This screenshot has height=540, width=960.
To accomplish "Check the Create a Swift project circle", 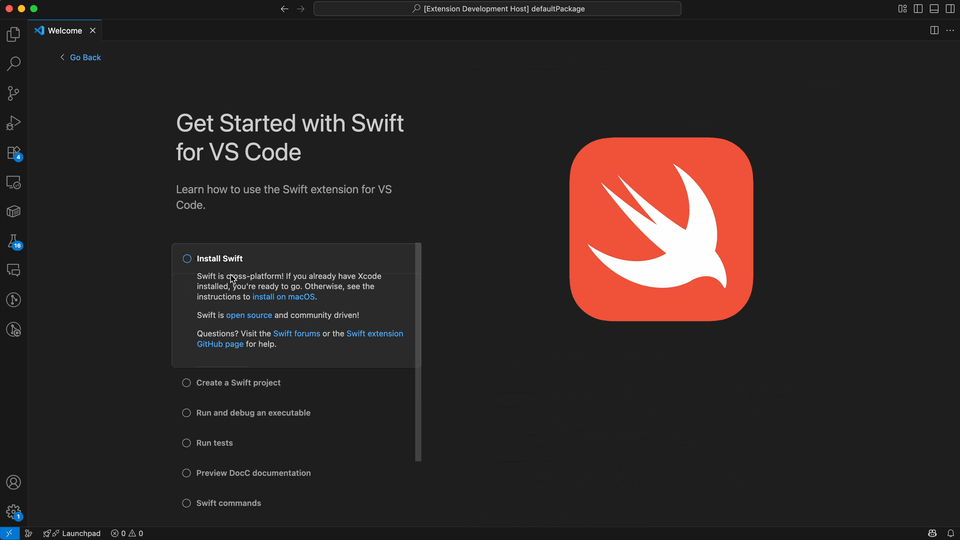I will (x=186, y=383).
